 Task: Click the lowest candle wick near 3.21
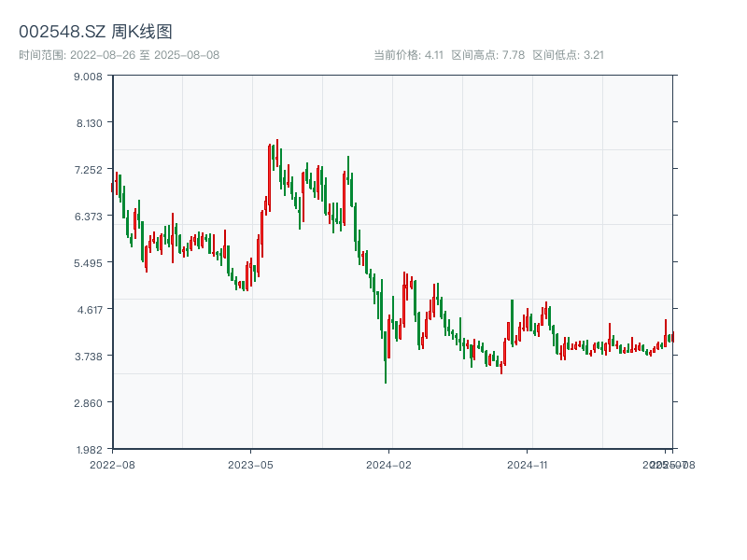(x=386, y=378)
